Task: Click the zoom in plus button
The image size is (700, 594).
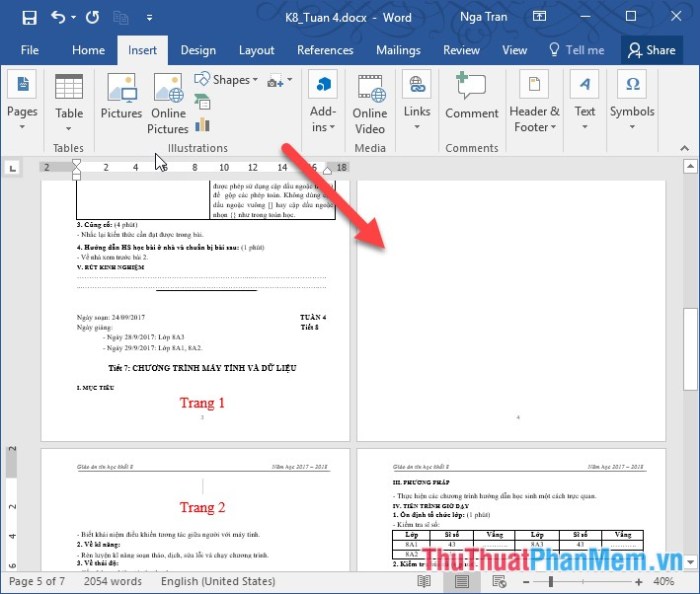Action: coord(638,582)
